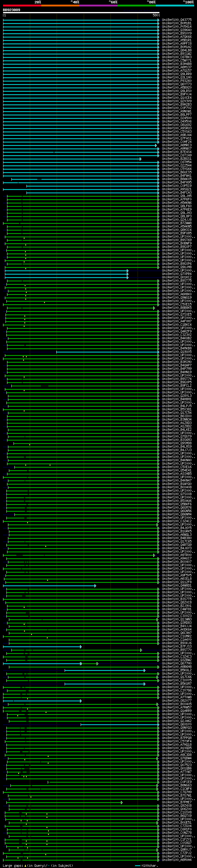The width and height of the screenshot is (197, 868).
Task: Select hit label UniRef100_O24500
Action: pos(177,118)
